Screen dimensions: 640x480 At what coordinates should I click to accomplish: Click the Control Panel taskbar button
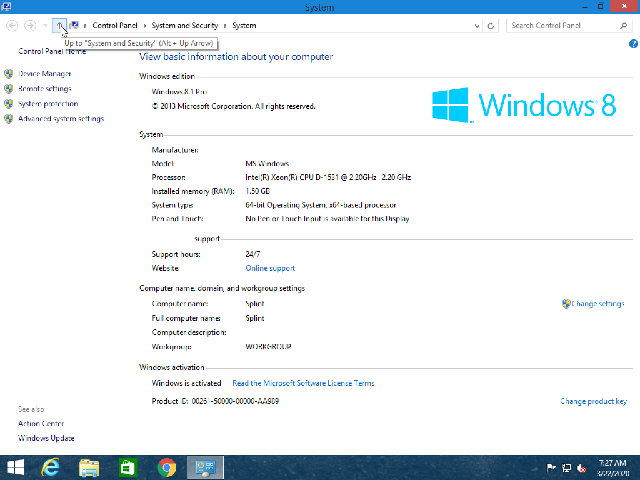coord(205,468)
